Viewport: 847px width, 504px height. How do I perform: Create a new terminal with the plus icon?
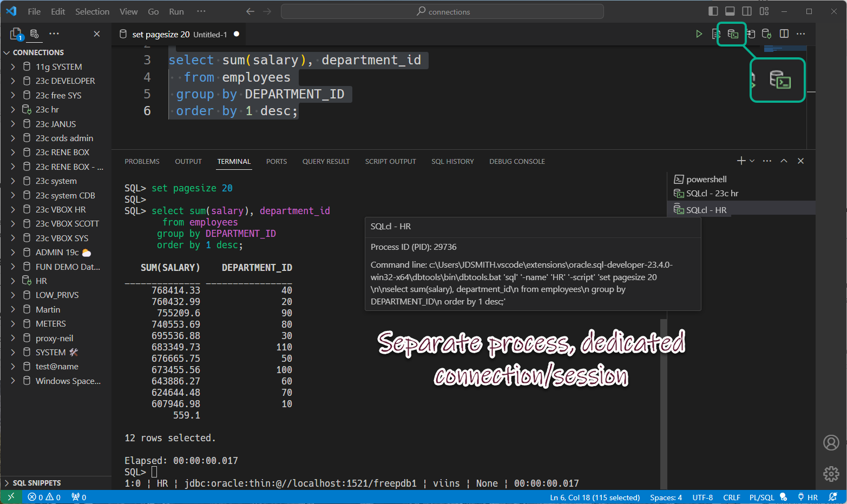pyautogui.click(x=741, y=161)
